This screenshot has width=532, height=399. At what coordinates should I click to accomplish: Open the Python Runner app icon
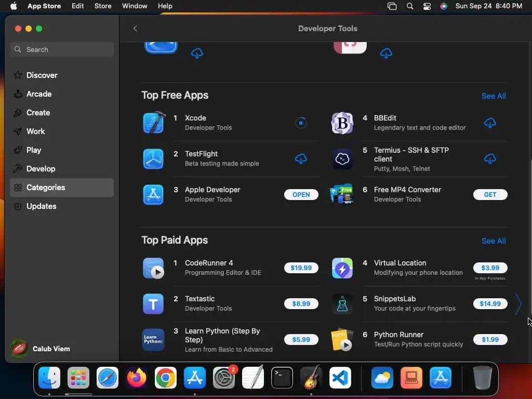[342, 339]
